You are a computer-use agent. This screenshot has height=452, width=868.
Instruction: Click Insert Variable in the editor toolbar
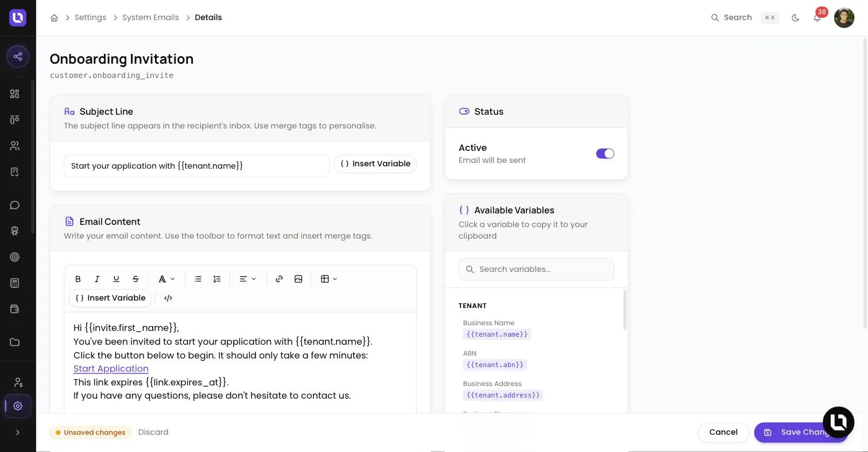(x=111, y=298)
